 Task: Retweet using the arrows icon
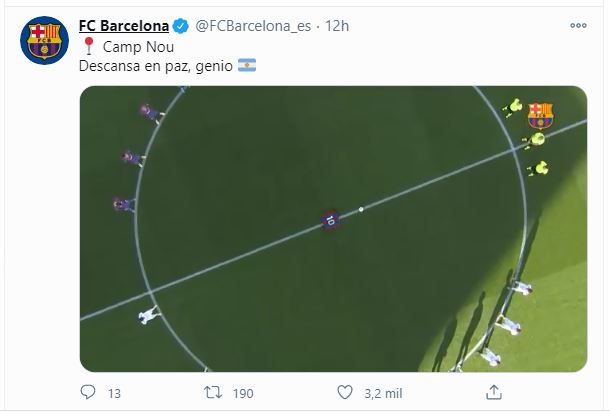[x=213, y=393]
